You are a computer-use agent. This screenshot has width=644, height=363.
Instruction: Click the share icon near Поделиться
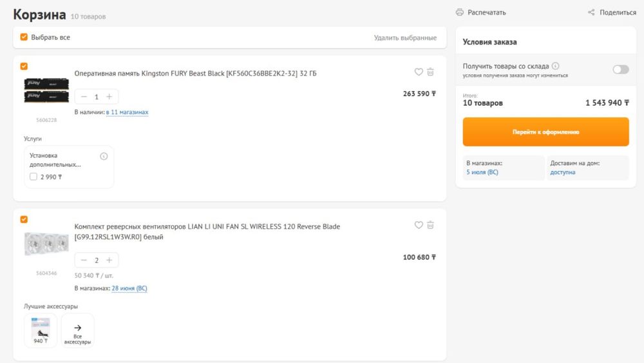pos(591,12)
